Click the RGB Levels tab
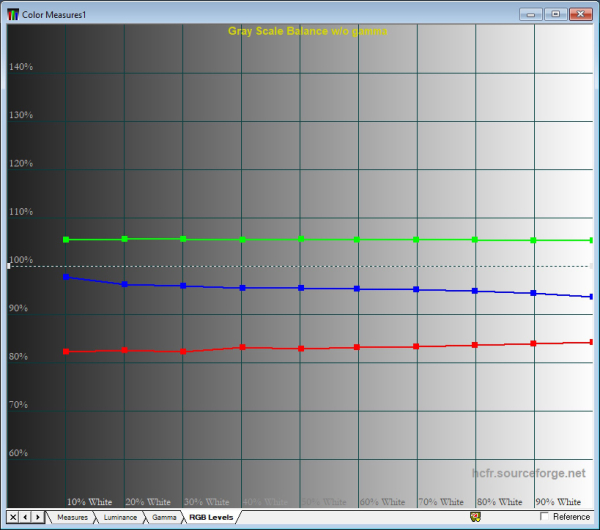Screen dimensions: 600x530 [x=211, y=517]
